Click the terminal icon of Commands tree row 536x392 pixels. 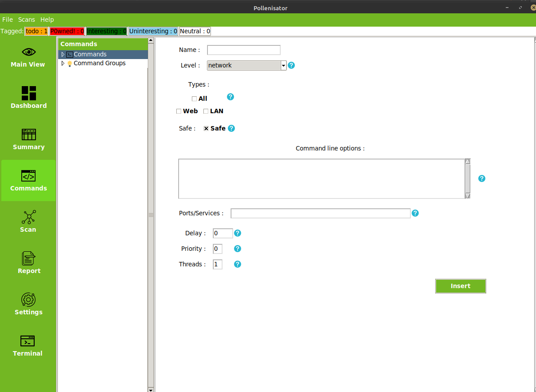pyautogui.click(x=70, y=55)
